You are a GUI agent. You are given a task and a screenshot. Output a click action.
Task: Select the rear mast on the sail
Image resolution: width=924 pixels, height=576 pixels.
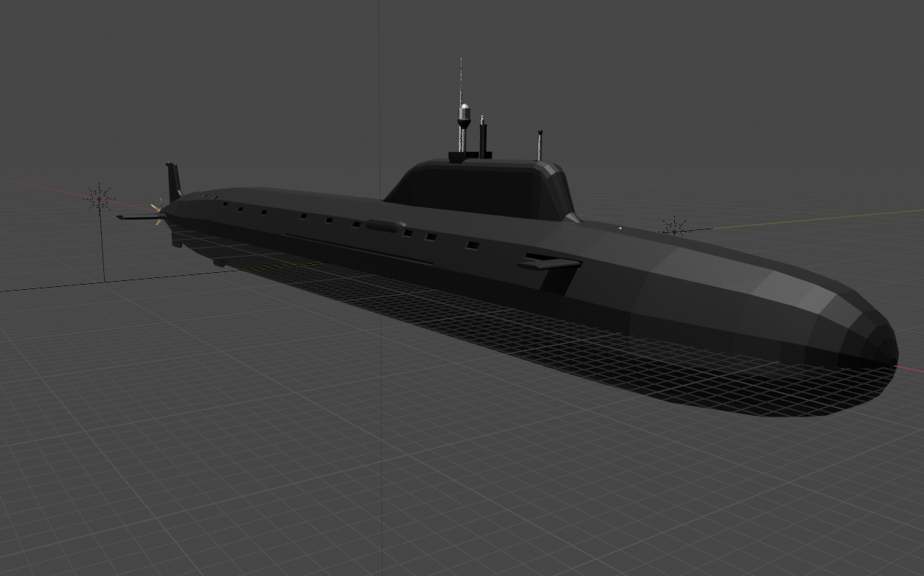[x=541, y=144]
